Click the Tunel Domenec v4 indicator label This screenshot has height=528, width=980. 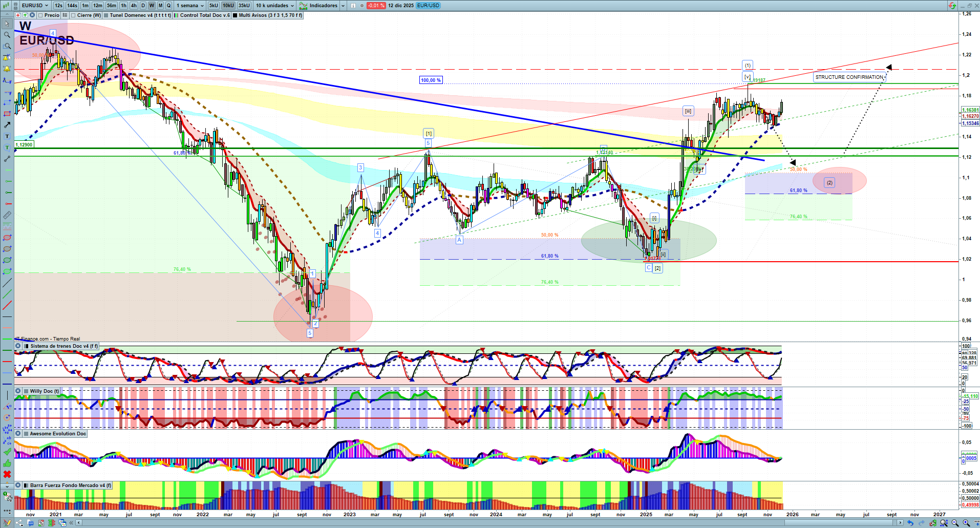(140, 15)
